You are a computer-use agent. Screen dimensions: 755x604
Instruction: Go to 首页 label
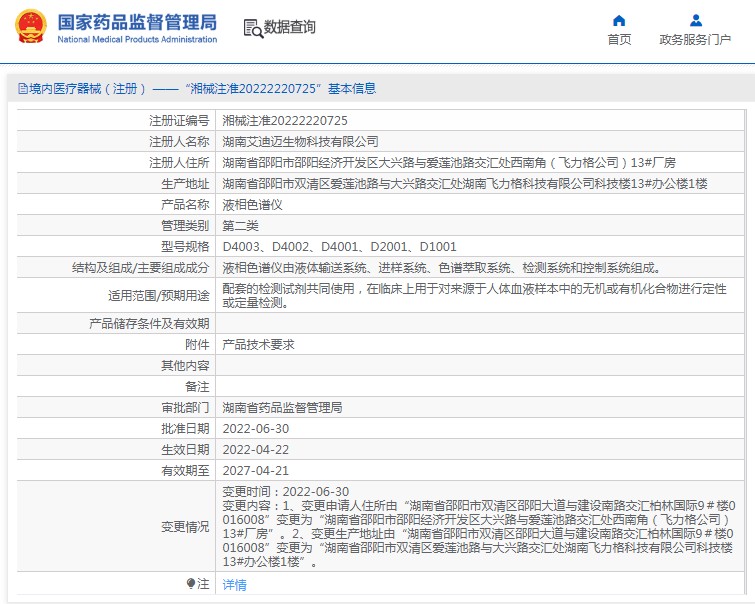coord(619,39)
